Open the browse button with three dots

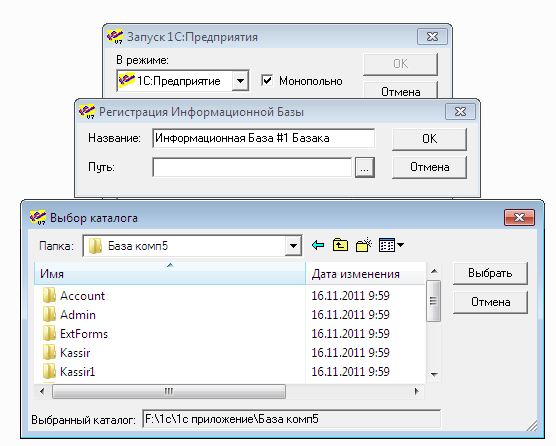[365, 167]
